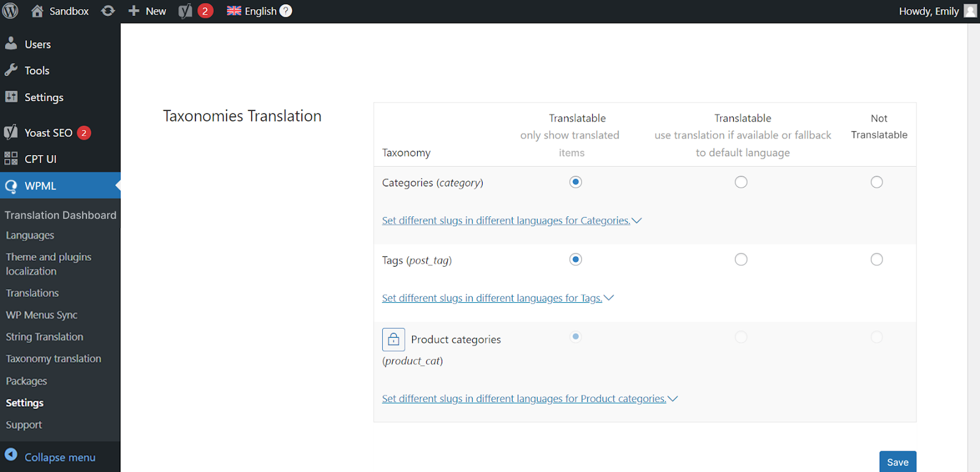Set Product categories to Not Translatable

pos(876,337)
